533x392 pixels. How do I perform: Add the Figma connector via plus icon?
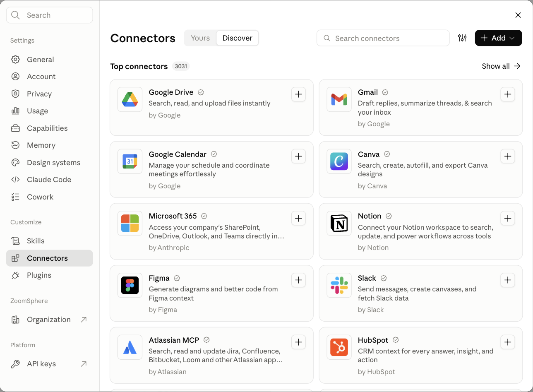pos(298,280)
